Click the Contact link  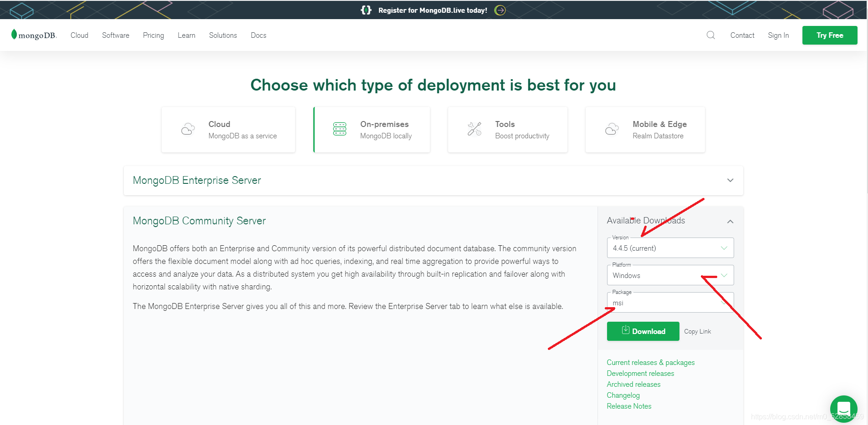pos(742,35)
